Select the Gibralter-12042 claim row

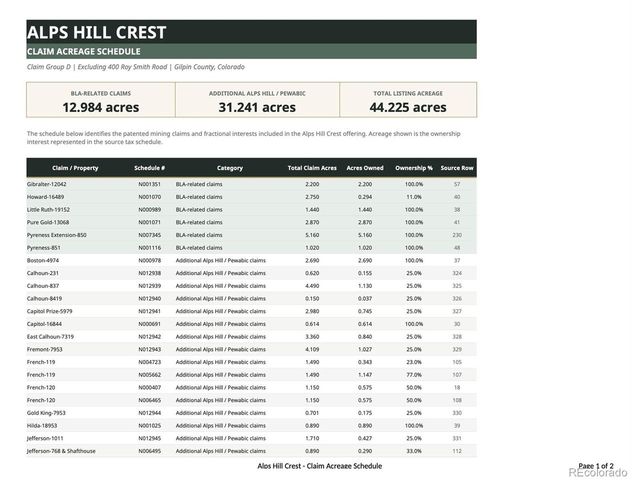coord(251,184)
